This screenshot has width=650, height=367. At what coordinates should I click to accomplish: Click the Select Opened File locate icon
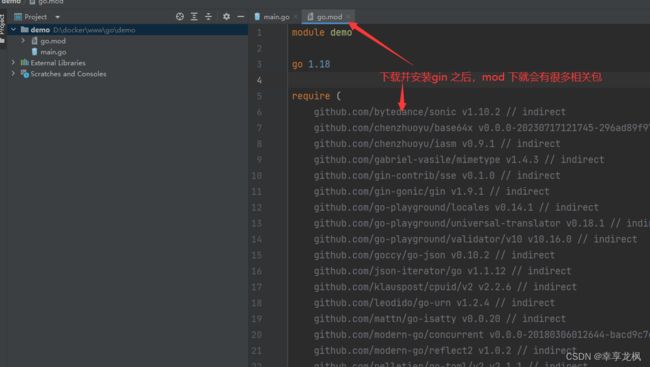[x=179, y=17]
